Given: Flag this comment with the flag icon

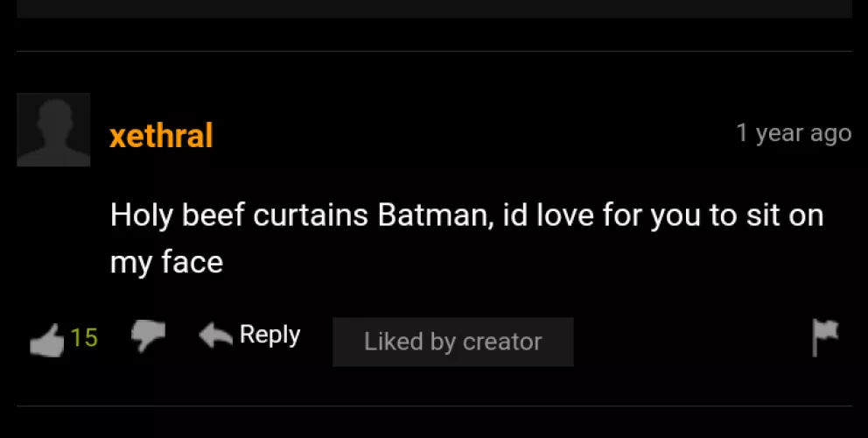Looking at the screenshot, I should point(824,336).
